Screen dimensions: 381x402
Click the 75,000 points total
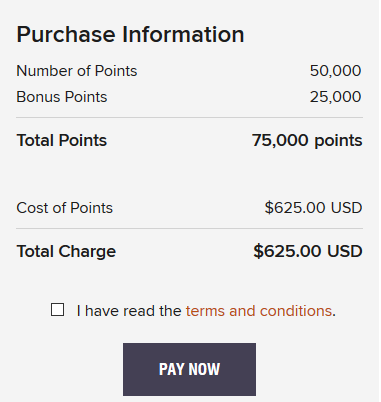pyautogui.click(x=307, y=140)
